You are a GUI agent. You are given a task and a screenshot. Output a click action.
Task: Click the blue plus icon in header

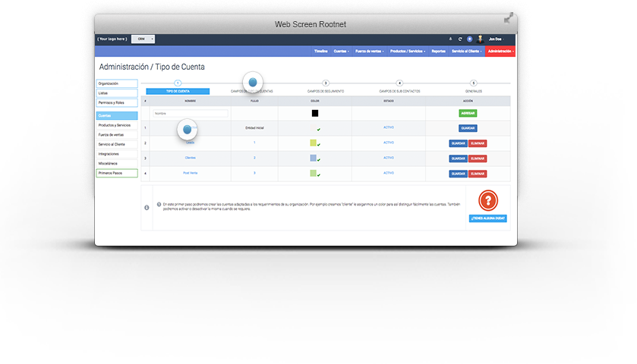pos(469,39)
